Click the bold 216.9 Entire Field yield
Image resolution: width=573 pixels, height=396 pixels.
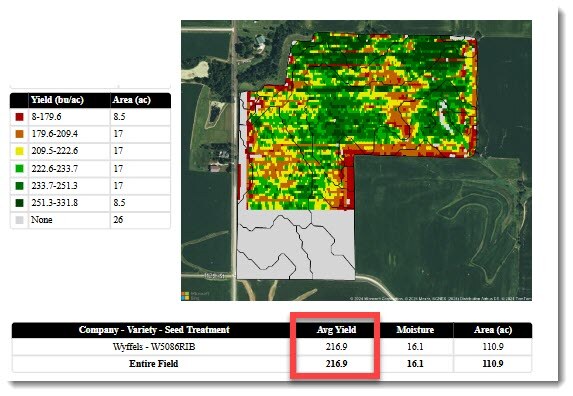pyautogui.click(x=336, y=364)
